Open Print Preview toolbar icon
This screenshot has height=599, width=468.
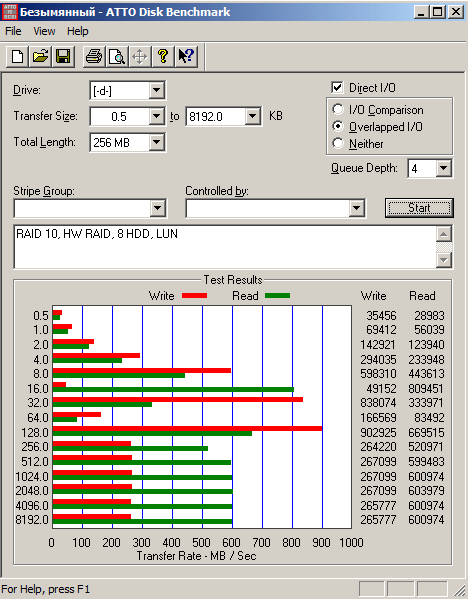click(117, 57)
